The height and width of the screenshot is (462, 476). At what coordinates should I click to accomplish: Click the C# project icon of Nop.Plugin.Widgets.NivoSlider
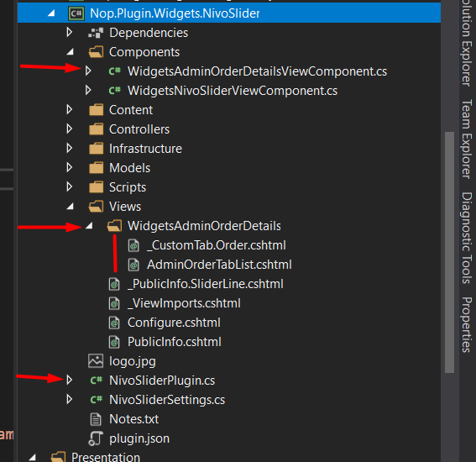click(x=76, y=13)
